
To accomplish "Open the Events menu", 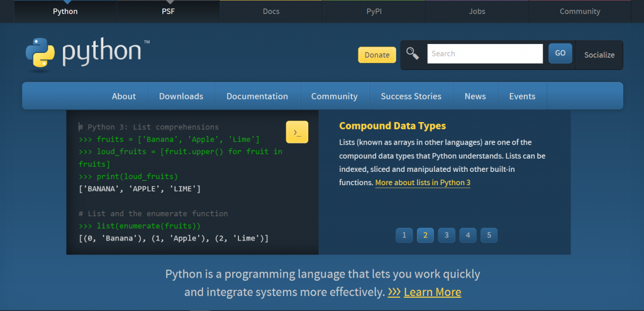I will tap(523, 96).
